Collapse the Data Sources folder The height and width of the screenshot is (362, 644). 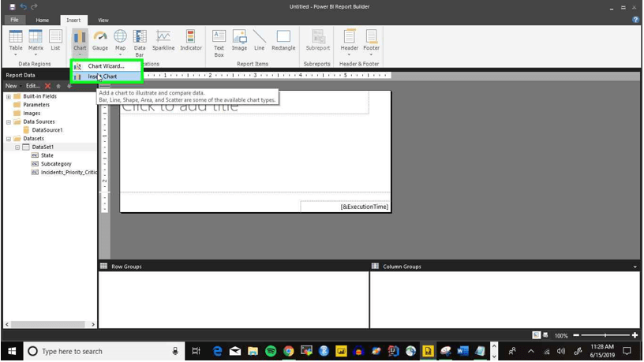[8, 122]
